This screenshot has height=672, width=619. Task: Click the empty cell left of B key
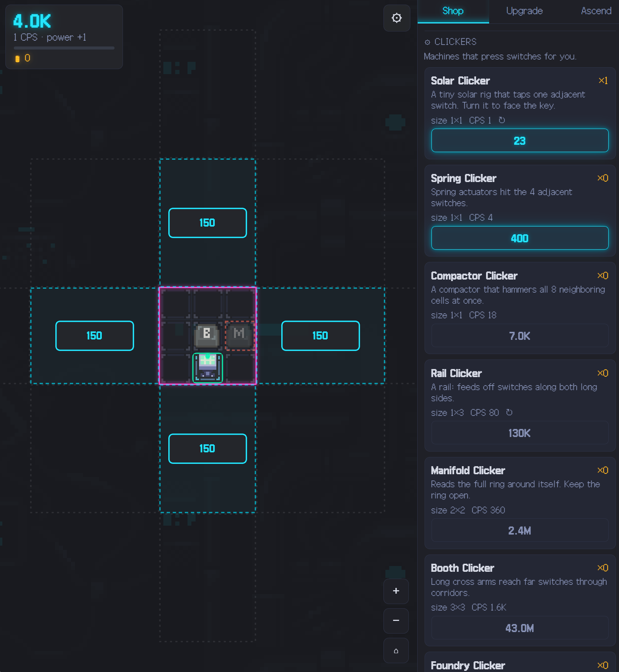click(175, 336)
